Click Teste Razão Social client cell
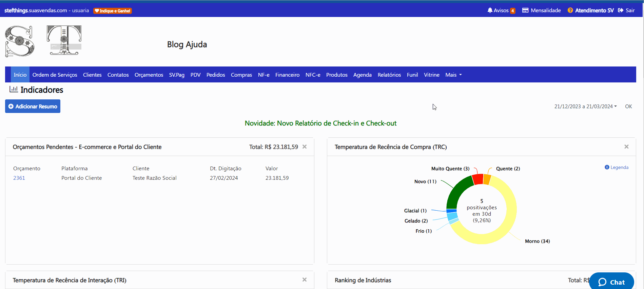Screen dimensions: 644x289 [155, 178]
